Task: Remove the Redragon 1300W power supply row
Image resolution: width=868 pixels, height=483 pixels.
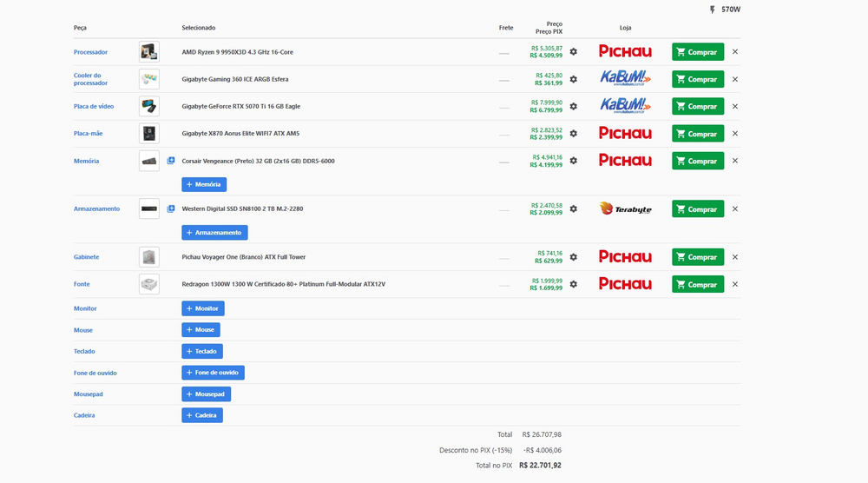Action: click(x=735, y=284)
